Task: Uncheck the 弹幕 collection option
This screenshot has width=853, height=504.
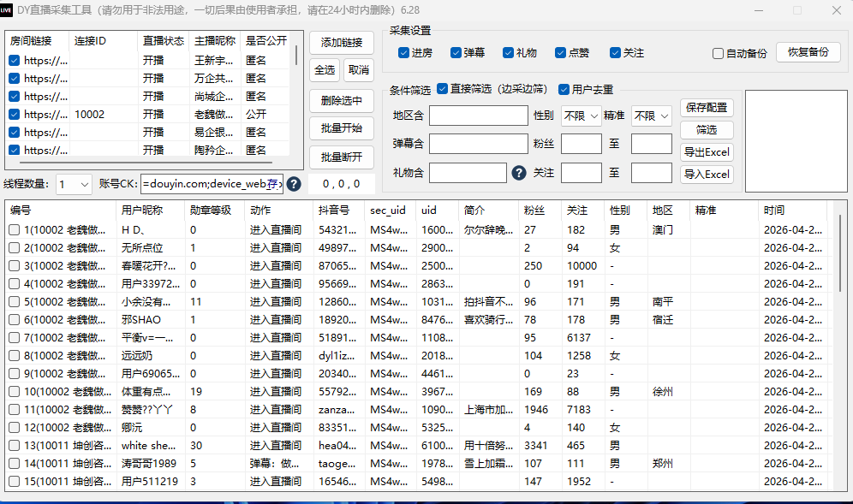Action: tap(456, 53)
